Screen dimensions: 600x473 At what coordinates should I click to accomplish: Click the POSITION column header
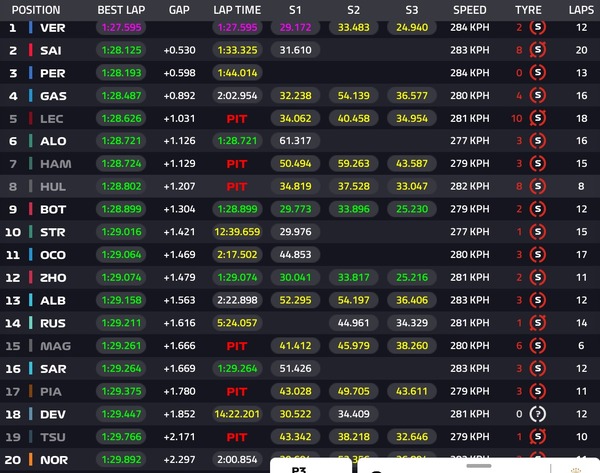tap(36, 10)
